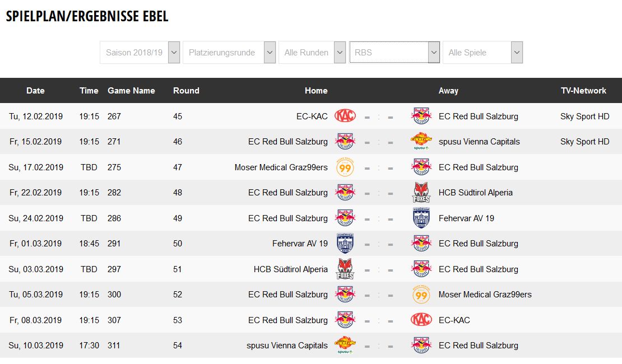Image resolution: width=622 pixels, height=364 pixels.
Task: Click the EC-KAC logo in round 53 row
Action: click(x=421, y=320)
